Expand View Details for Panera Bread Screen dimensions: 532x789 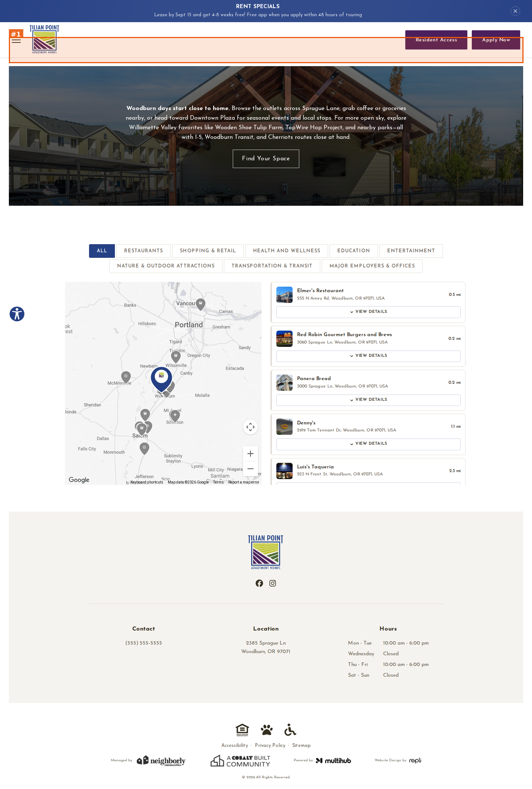pos(368,400)
